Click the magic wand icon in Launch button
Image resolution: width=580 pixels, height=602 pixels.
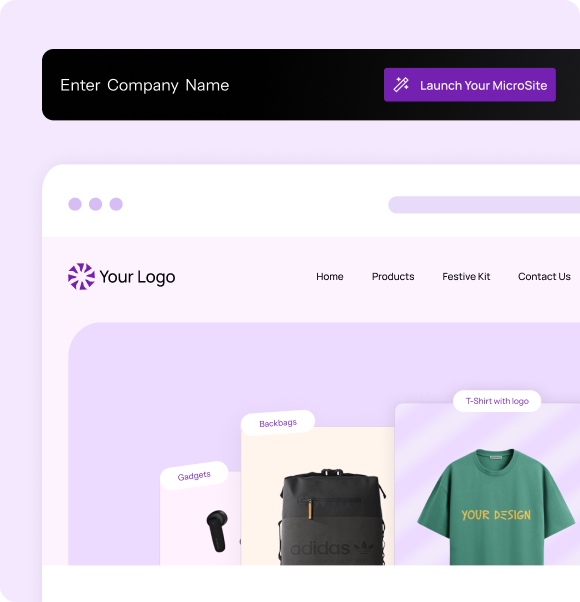click(401, 85)
